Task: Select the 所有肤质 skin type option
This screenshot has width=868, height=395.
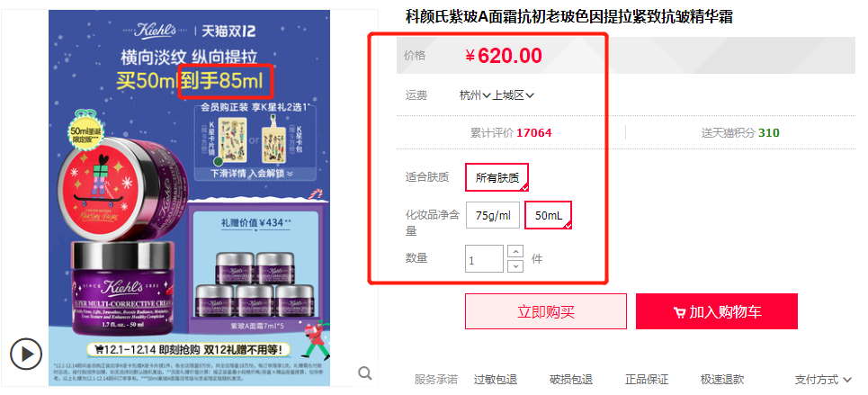Action: pyautogui.click(x=497, y=177)
